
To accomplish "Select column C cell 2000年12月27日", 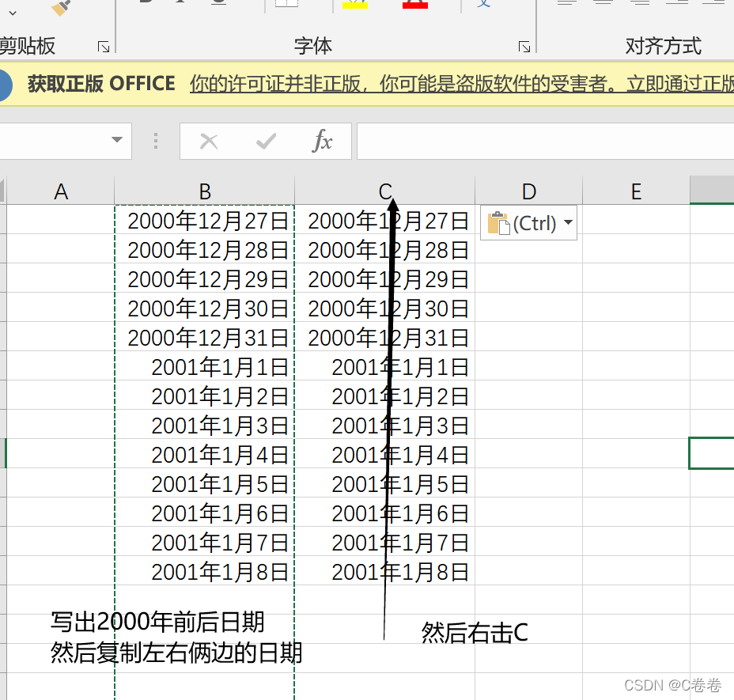I will click(384, 220).
